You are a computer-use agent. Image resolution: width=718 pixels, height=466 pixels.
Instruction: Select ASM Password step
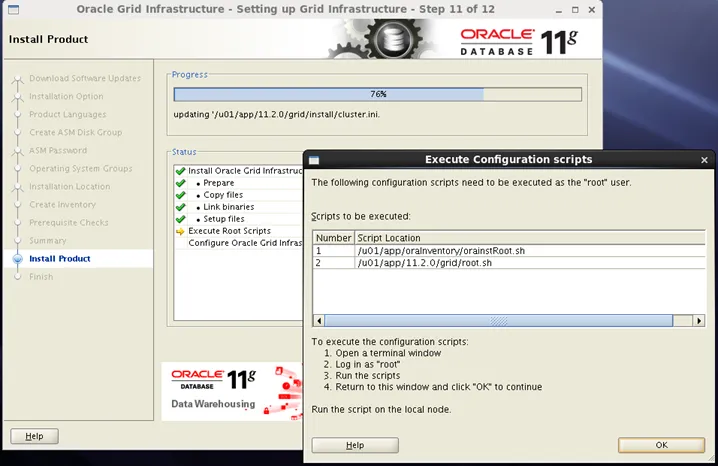(58, 151)
